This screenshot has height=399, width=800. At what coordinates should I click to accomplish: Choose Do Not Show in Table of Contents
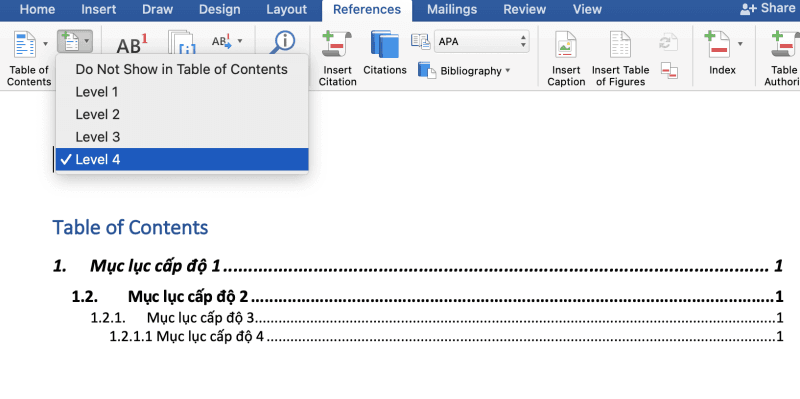pos(182,69)
